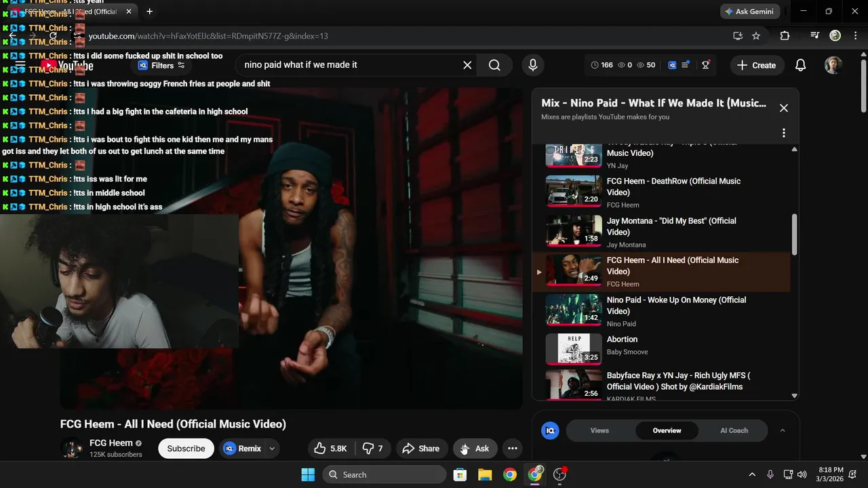Open File Explorer from taskbar
Viewport: 868px width, 488px height.
485,474
